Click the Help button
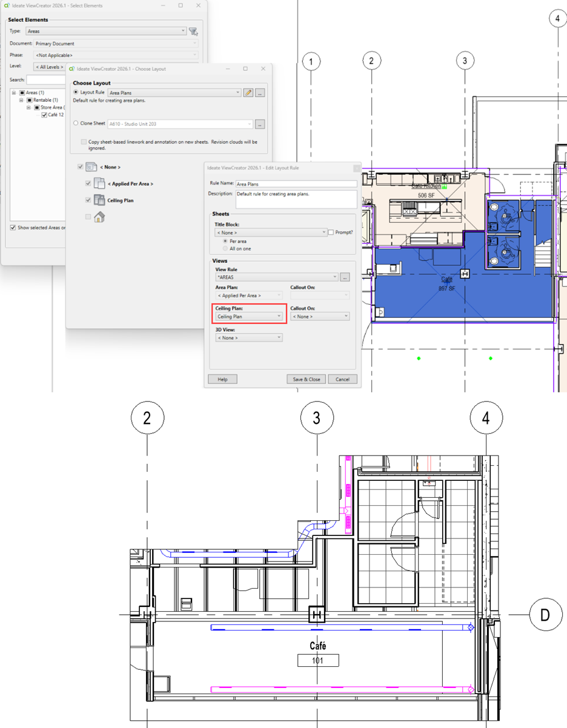The width and height of the screenshot is (567, 728). point(222,379)
